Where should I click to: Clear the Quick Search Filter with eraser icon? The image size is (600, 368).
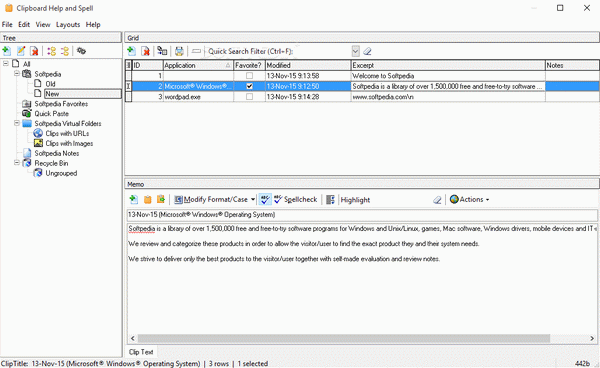tap(367, 51)
